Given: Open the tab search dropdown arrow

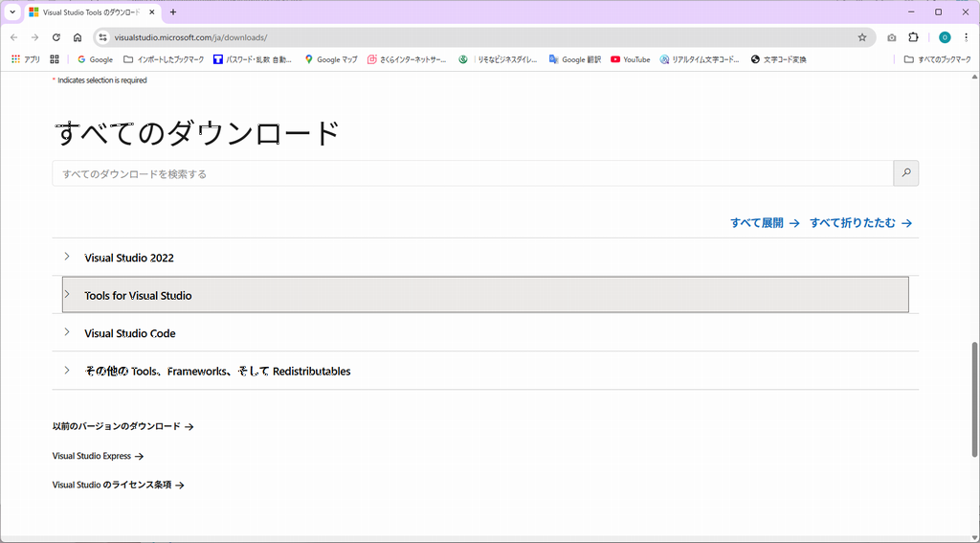Looking at the screenshot, I should (x=11, y=12).
